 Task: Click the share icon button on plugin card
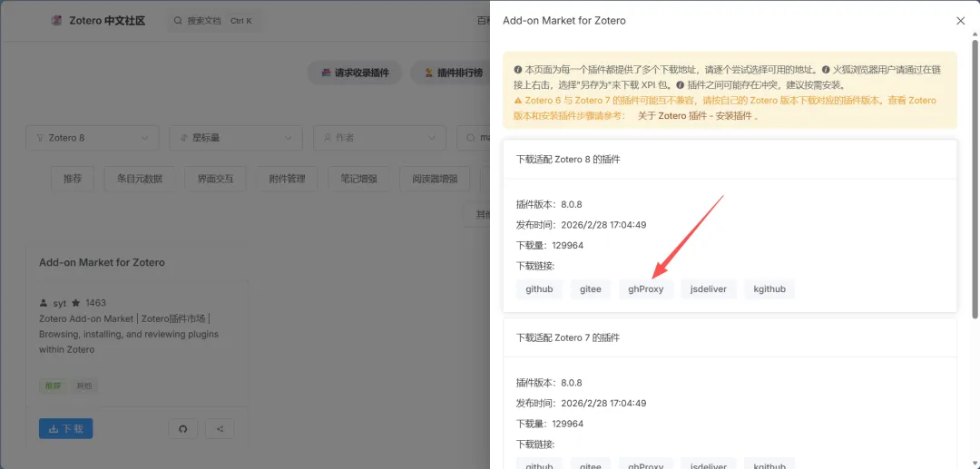(x=220, y=428)
